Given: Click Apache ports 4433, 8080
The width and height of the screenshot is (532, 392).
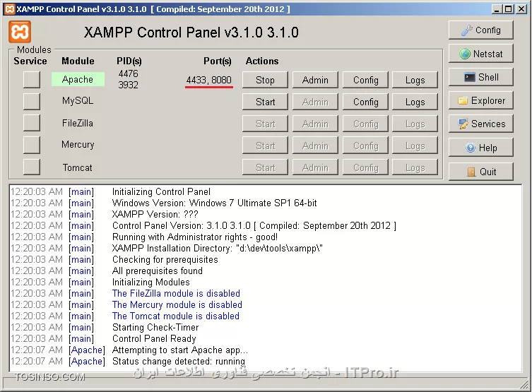Looking at the screenshot, I should (208, 80).
